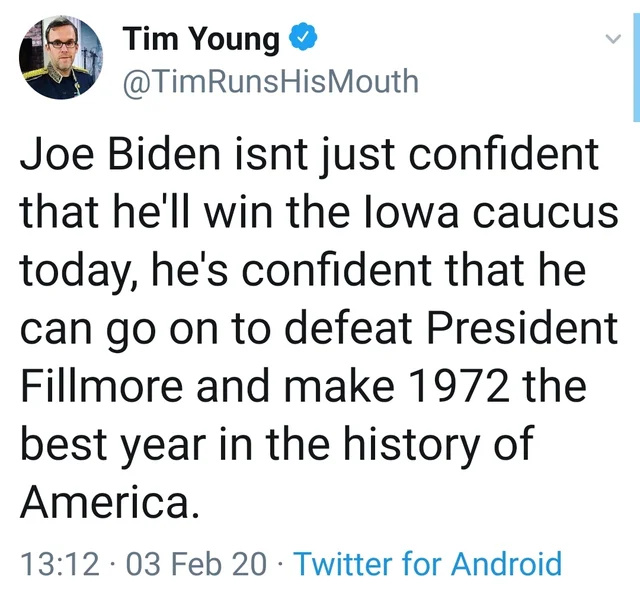The height and width of the screenshot is (599, 640).
Task: Click the word "President" in the tweet
Action: [x=522, y=328]
